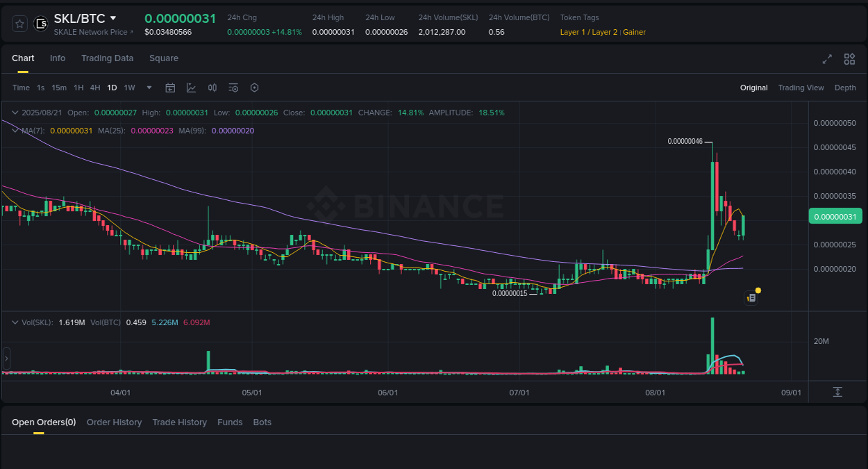Screen dimensions: 868x469
Task: Select the 15m interval
Action: click(x=59, y=88)
